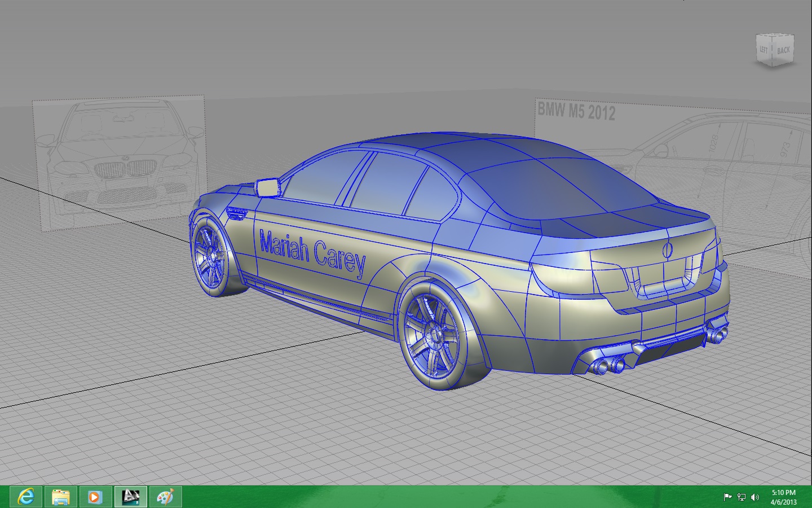Click the BMW roundel badge on the trunk
Viewport: 812px width, 508px height.
click(669, 250)
